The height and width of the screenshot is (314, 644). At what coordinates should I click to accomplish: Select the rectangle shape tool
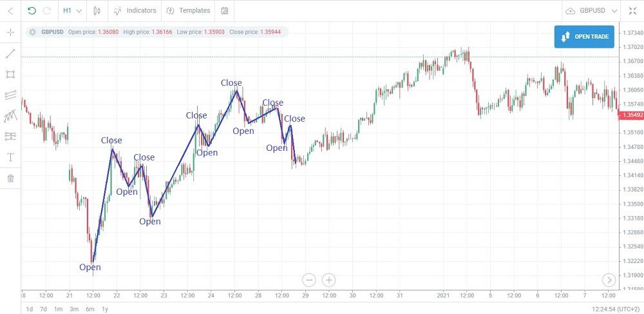[x=11, y=74]
